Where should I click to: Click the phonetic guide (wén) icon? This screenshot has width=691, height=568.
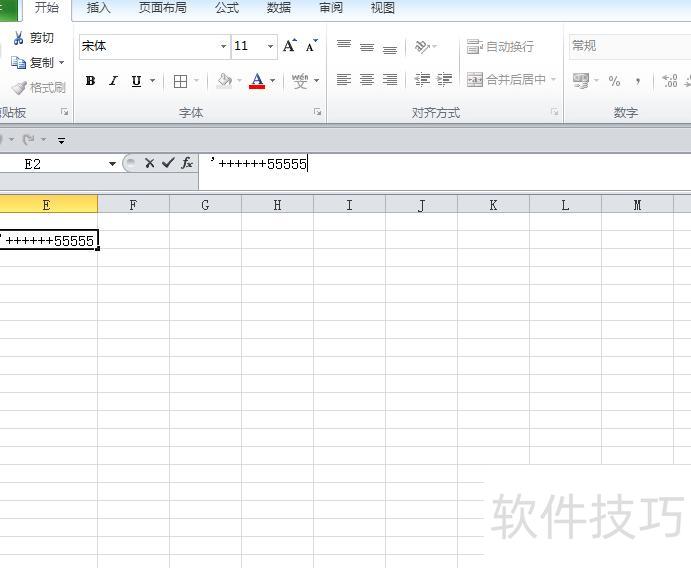pos(300,81)
